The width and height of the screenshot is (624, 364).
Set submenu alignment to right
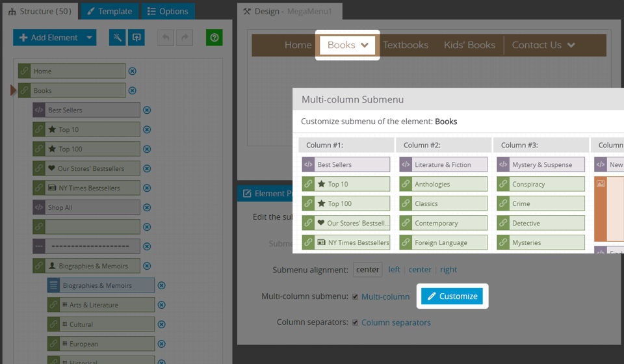click(x=448, y=270)
